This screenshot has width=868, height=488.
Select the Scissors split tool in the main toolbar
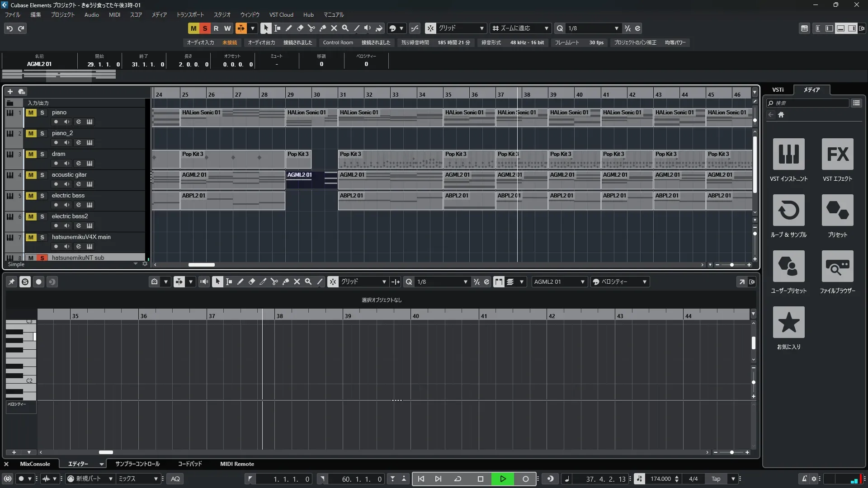[x=311, y=28]
